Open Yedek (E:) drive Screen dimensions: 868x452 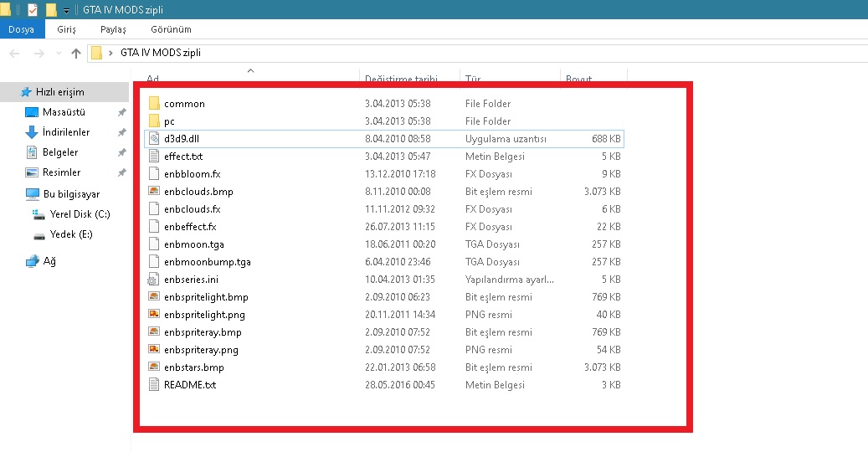click(71, 234)
